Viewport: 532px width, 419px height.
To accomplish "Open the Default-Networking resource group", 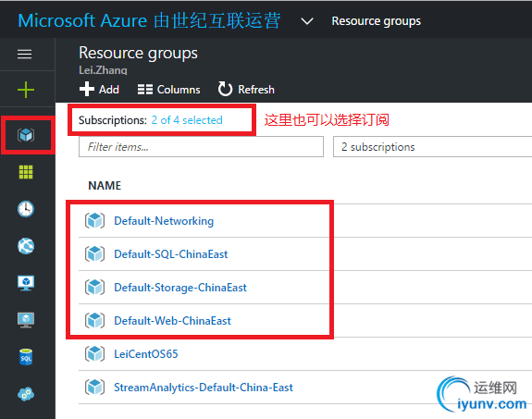I will 164,221.
